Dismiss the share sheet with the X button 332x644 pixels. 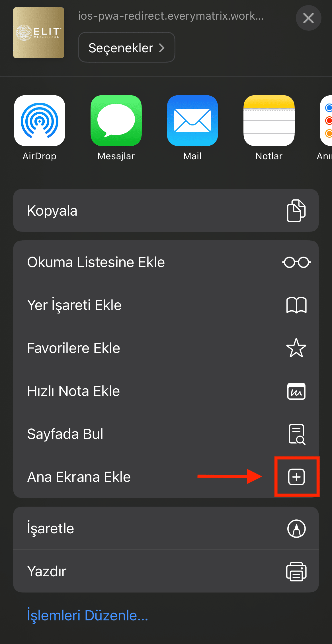point(308,18)
